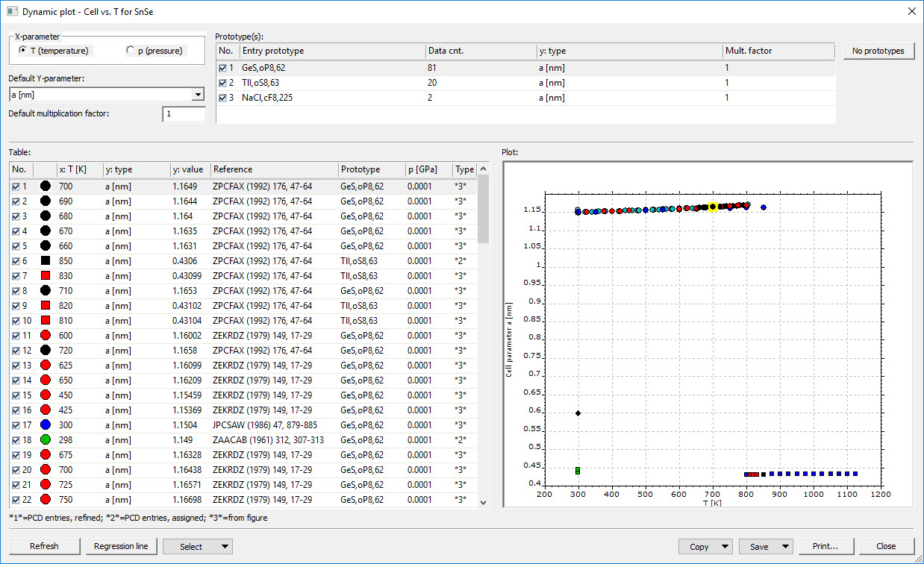Screen dimensions: 924x564
Task: Click the black circle marker in row 1
Action: (45, 187)
